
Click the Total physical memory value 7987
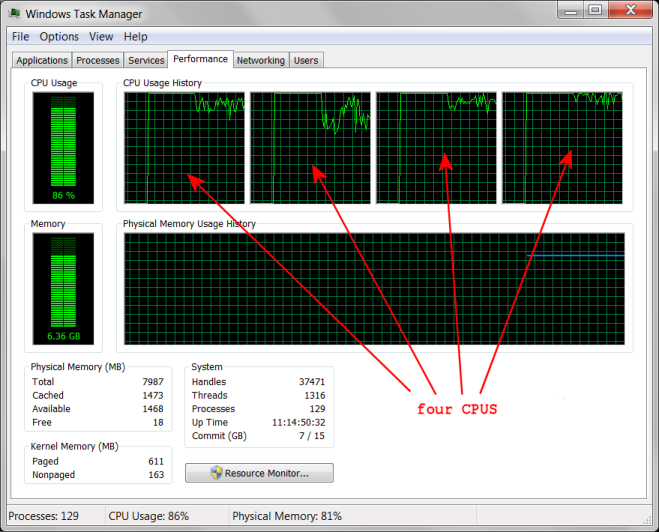click(x=153, y=382)
